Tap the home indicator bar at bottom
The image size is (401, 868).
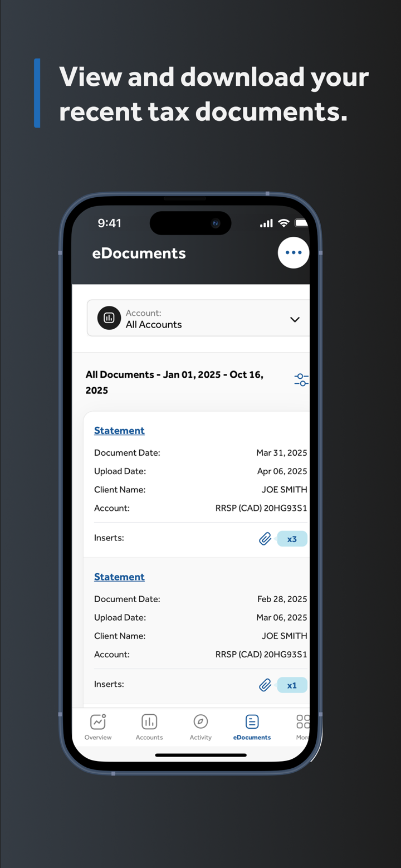tap(200, 755)
